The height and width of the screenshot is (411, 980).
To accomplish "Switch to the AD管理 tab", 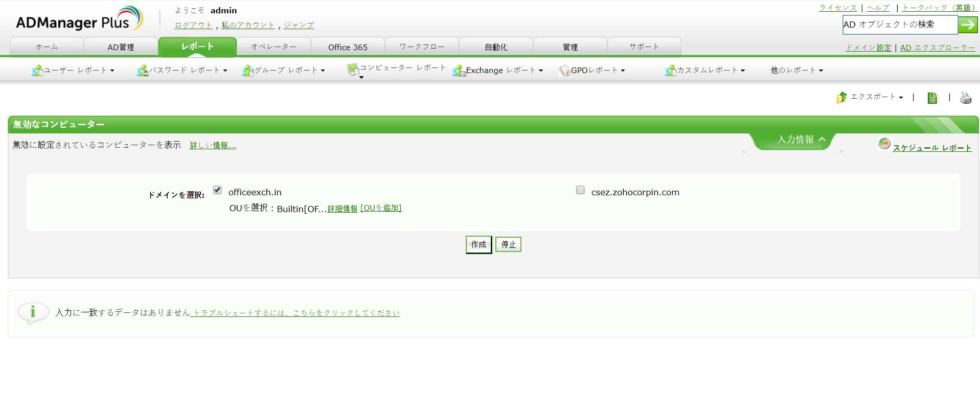I will (x=121, y=47).
